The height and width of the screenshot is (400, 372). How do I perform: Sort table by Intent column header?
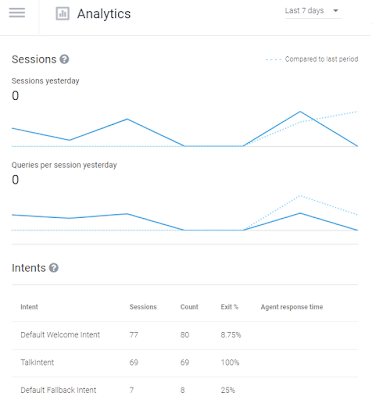(x=29, y=307)
